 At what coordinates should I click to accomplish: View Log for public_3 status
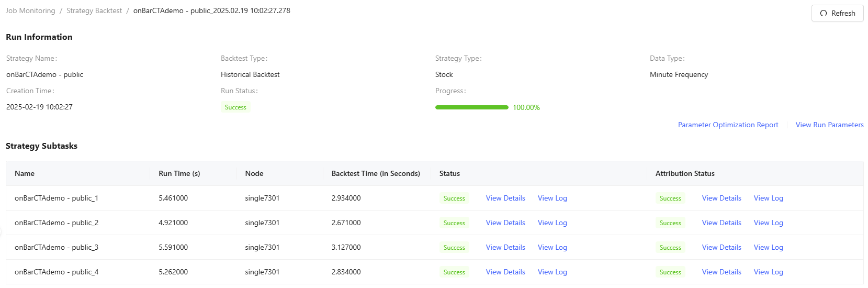tap(552, 247)
